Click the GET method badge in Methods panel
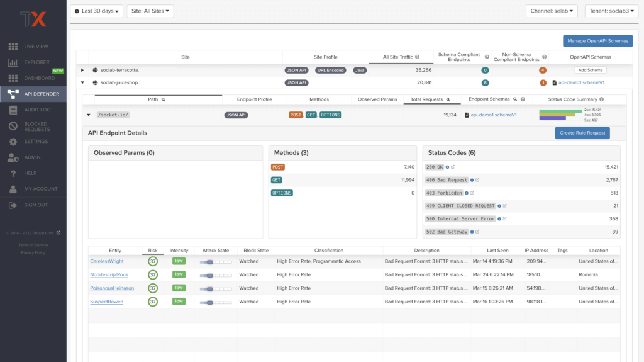This screenshot has width=644, height=362. (277, 180)
